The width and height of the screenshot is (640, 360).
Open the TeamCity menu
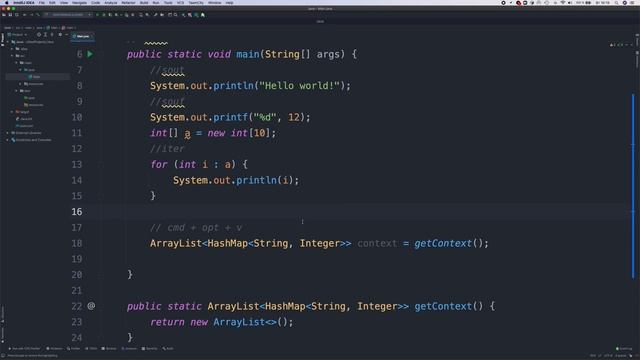click(196, 2)
